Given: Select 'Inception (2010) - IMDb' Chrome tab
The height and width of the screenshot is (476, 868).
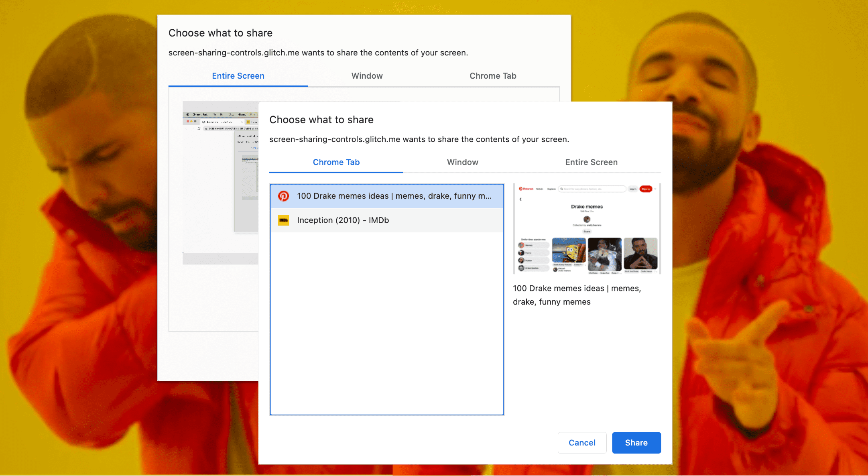Looking at the screenshot, I should click(x=387, y=220).
